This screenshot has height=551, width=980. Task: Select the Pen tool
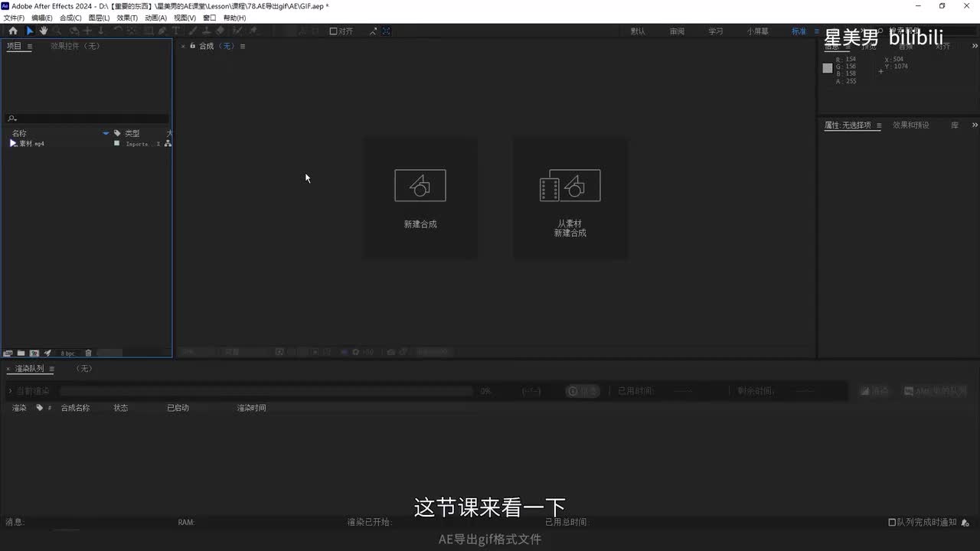coord(162,31)
